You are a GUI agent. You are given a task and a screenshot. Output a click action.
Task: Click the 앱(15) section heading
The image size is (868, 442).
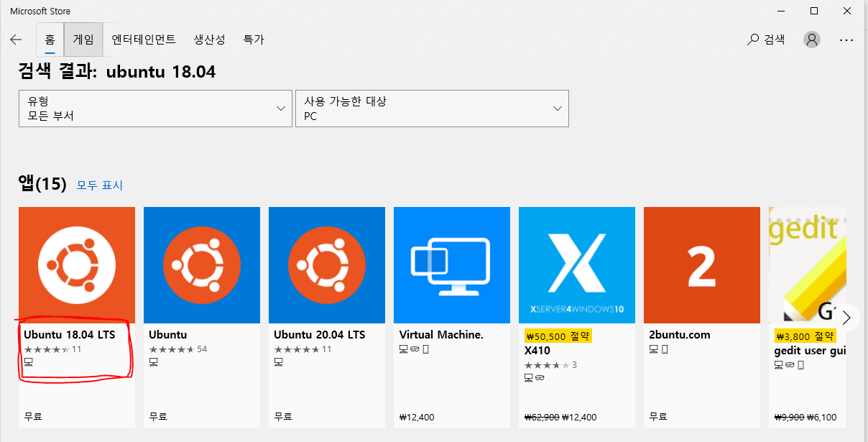pyautogui.click(x=42, y=184)
